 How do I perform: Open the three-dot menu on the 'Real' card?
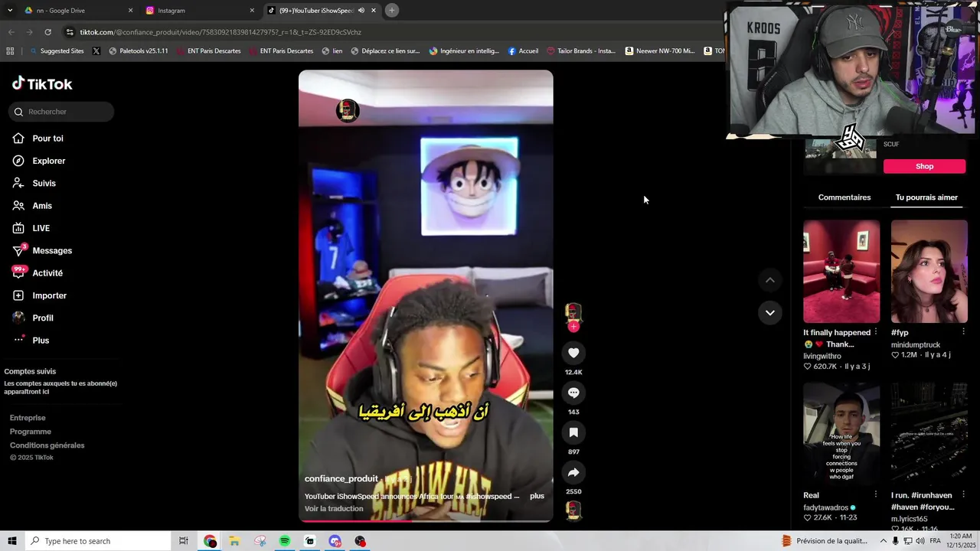click(876, 495)
